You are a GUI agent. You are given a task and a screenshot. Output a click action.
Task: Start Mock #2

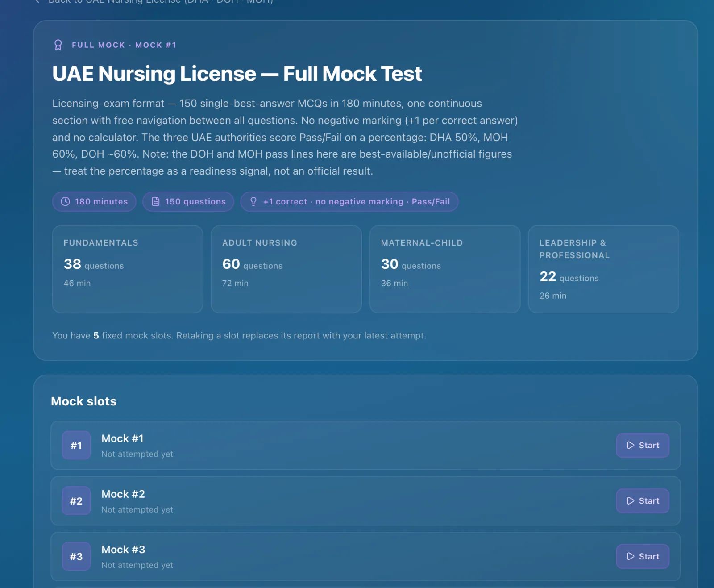coord(643,501)
